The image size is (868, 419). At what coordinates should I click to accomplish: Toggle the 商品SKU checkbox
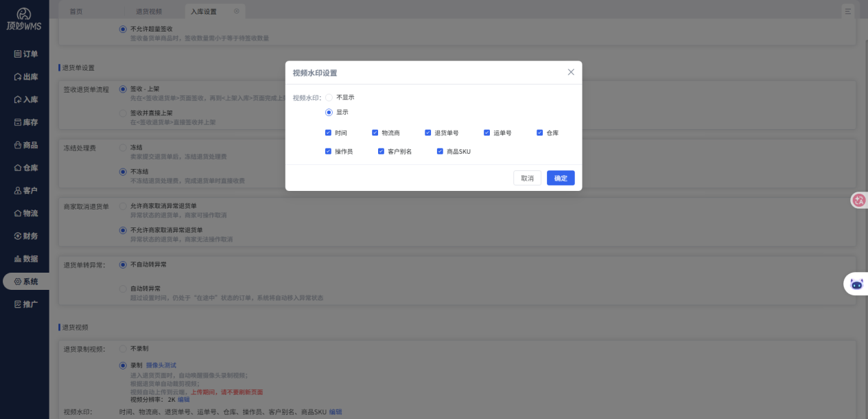click(440, 151)
